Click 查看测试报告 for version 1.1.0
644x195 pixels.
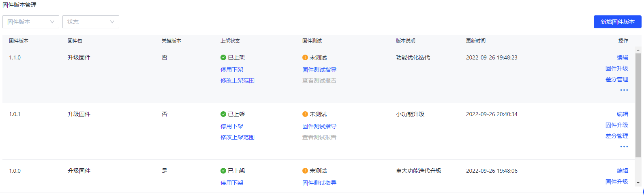319,81
